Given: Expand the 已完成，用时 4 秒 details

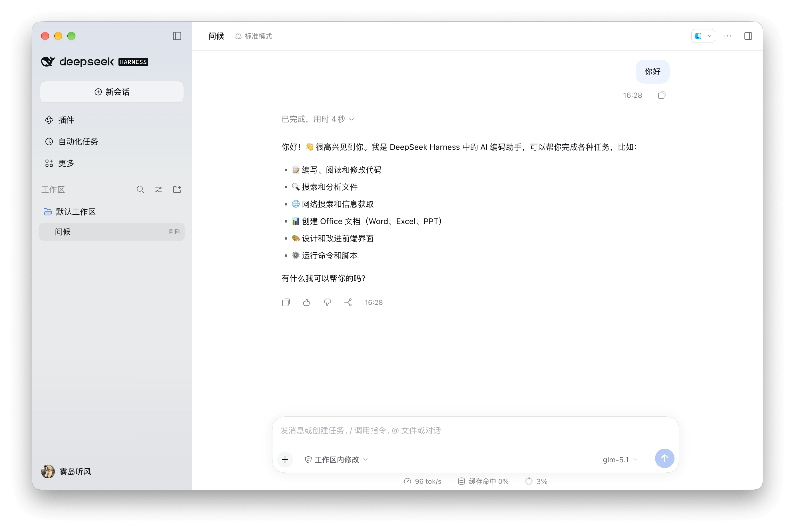Looking at the screenshot, I should (318, 119).
